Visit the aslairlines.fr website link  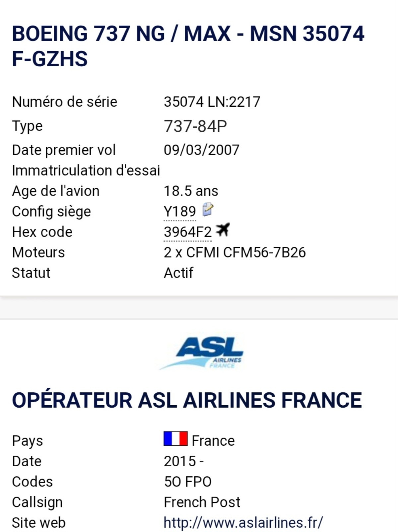[243, 523]
